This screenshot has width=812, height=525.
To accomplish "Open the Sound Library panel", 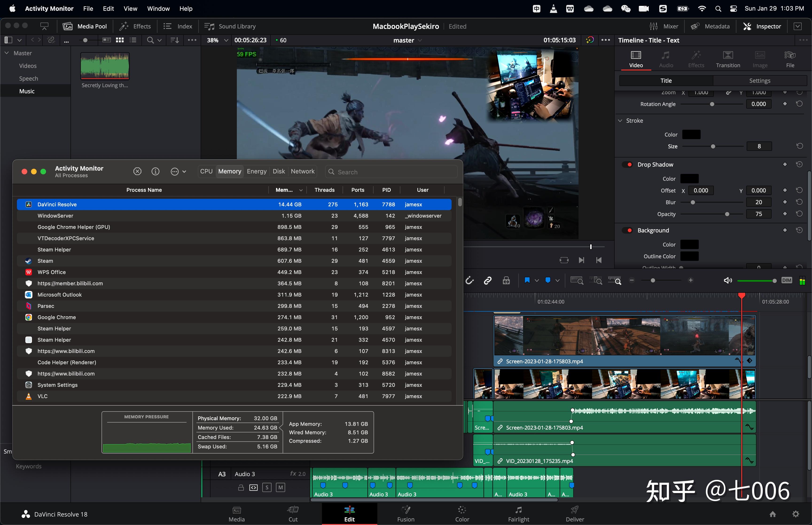I will [230, 26].
